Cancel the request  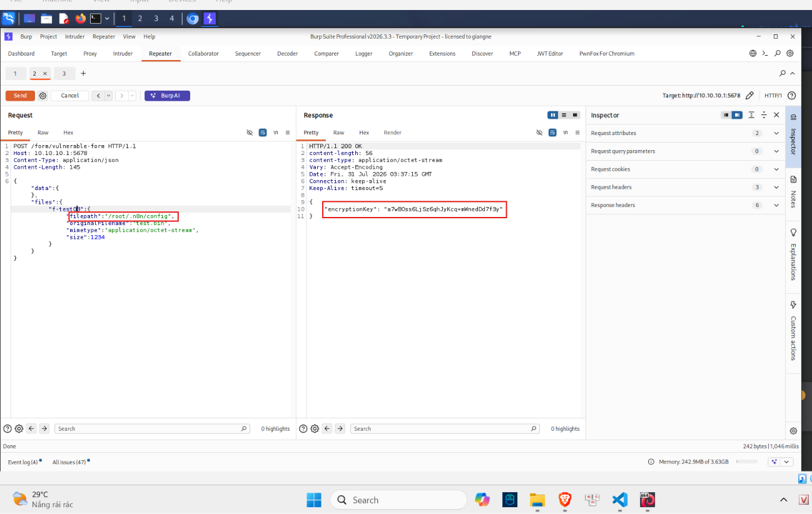70,96
